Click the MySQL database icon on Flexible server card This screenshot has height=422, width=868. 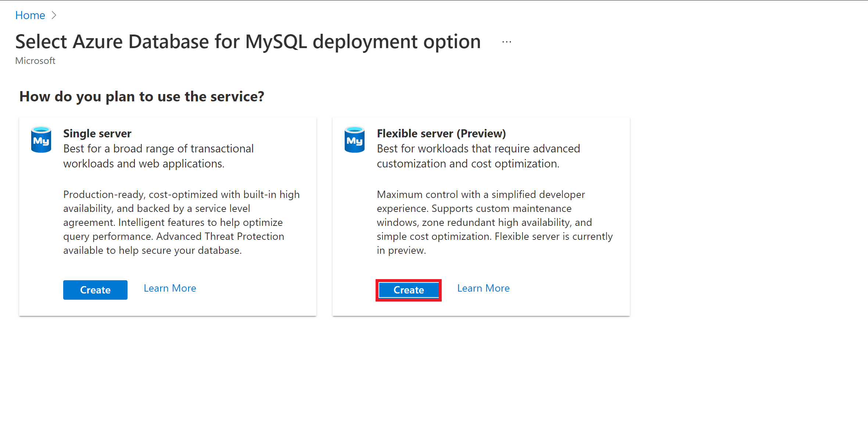354,140
